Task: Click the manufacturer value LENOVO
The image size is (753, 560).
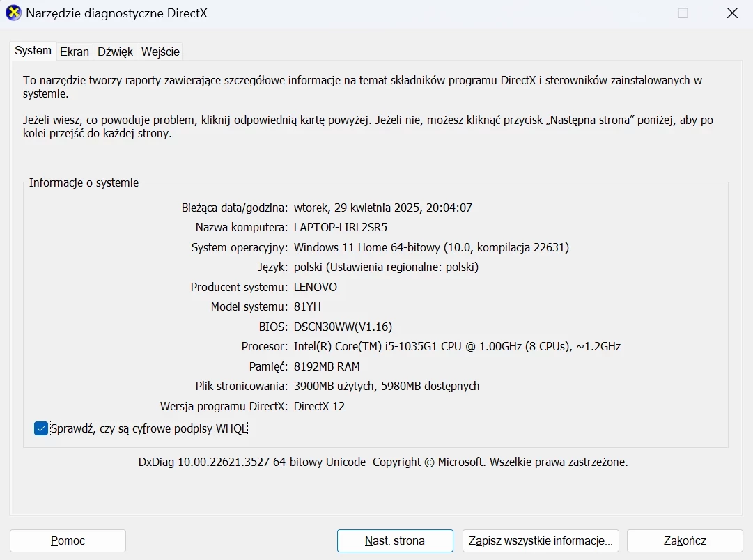Action: (315, 287)
